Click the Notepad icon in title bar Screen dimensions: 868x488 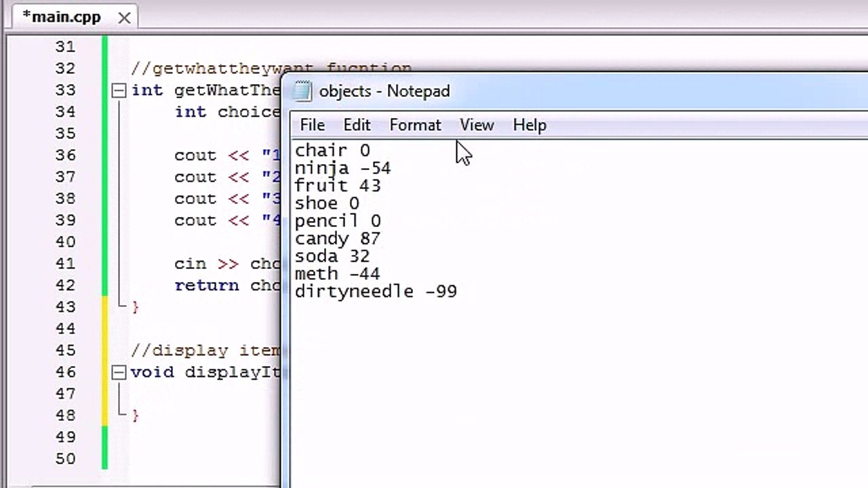point(302,91)
